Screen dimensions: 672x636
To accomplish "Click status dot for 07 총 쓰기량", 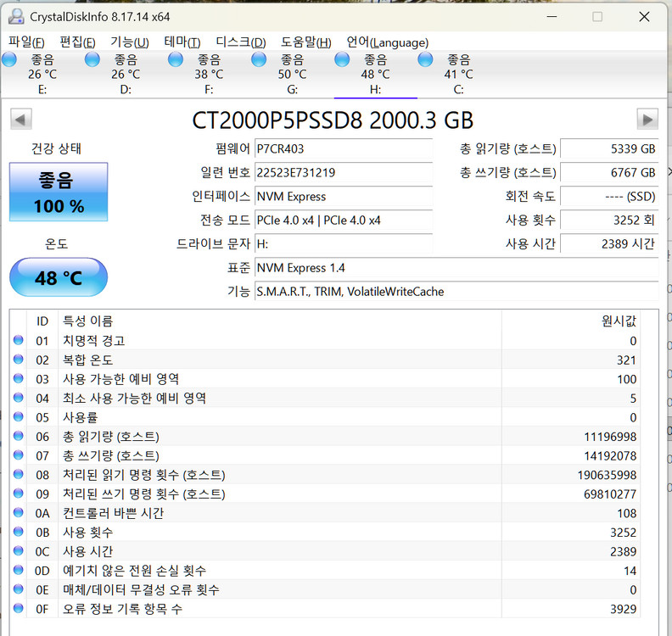I will pyautogui.click(x=18, y=455).
